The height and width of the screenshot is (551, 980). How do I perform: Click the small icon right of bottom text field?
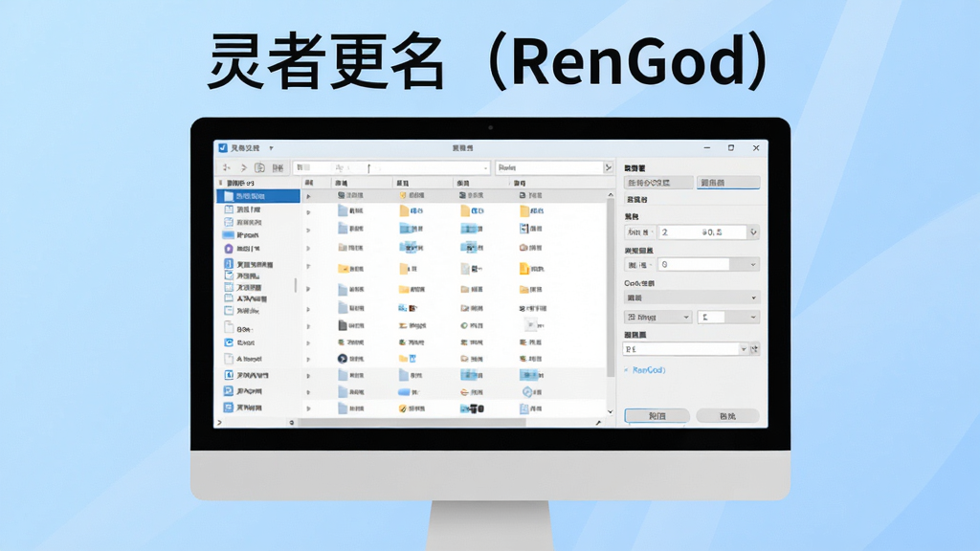coord(755,349)
